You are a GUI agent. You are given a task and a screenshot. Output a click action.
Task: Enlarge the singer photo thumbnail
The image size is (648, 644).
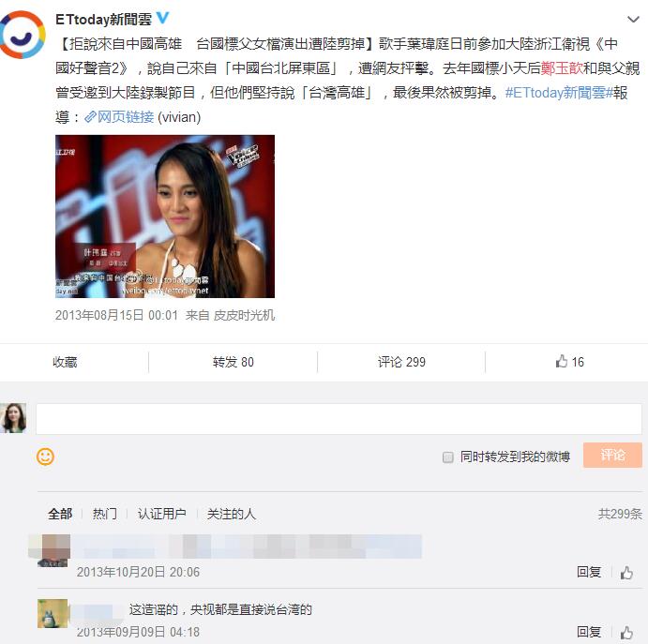165,216
